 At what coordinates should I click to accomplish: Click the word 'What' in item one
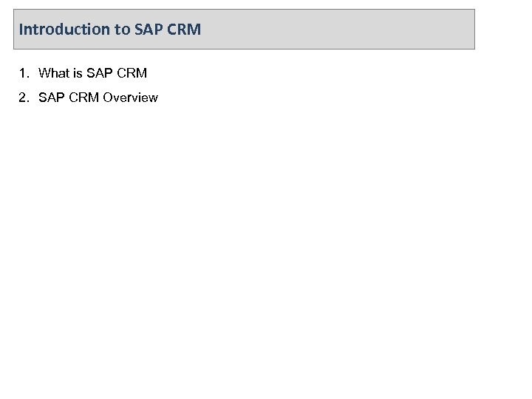(53, 73)
